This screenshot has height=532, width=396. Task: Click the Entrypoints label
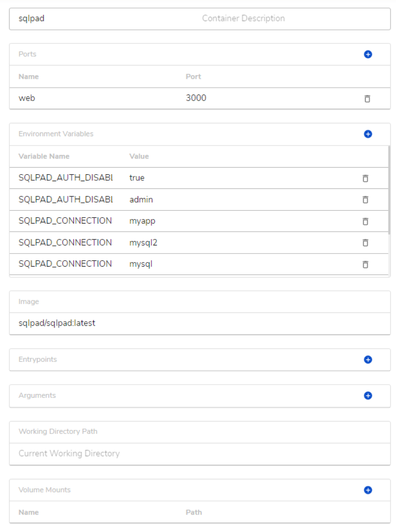tap(38, 360)
